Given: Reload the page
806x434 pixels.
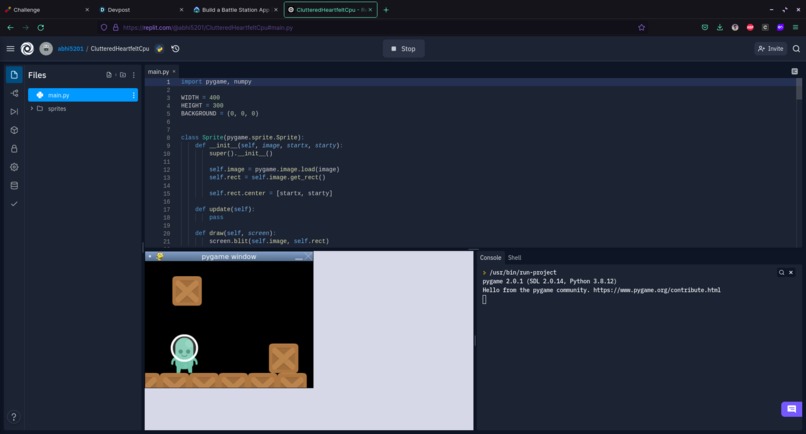Looking at the screenshot, I should tap(41, 28).
